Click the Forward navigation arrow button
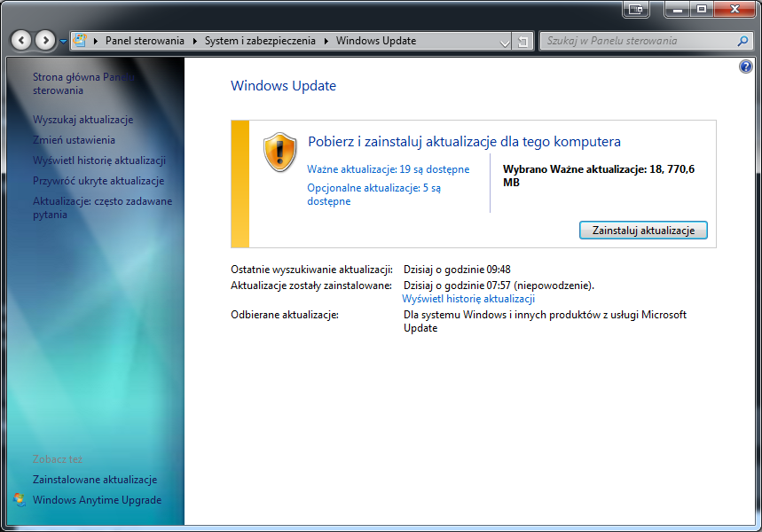The image size is (762, 532). pos(44,41)
